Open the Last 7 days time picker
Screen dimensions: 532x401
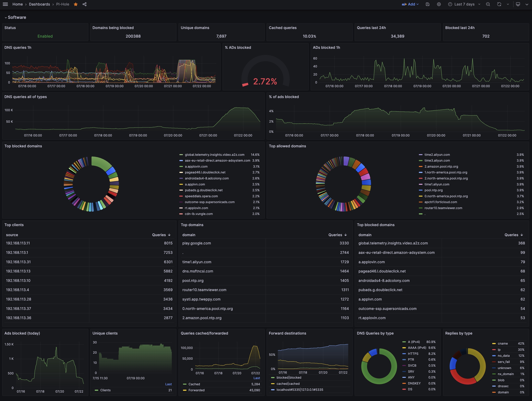pos(464,4)
